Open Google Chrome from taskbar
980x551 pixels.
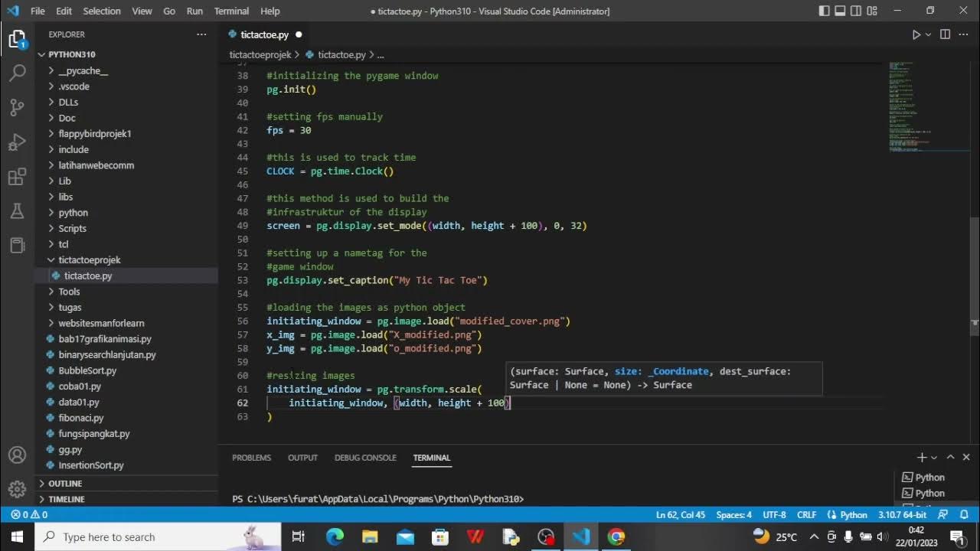pos(616,536)
